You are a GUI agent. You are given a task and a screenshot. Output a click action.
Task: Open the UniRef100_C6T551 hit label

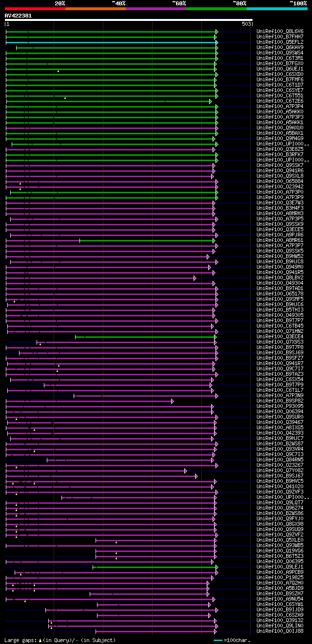pyautogui.click(x=280, y=96)
